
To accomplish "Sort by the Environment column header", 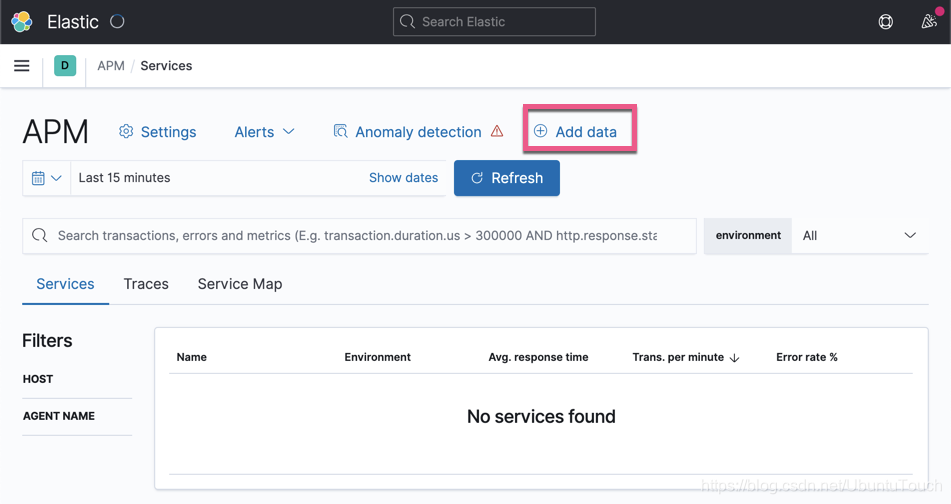I will (377, 357).
